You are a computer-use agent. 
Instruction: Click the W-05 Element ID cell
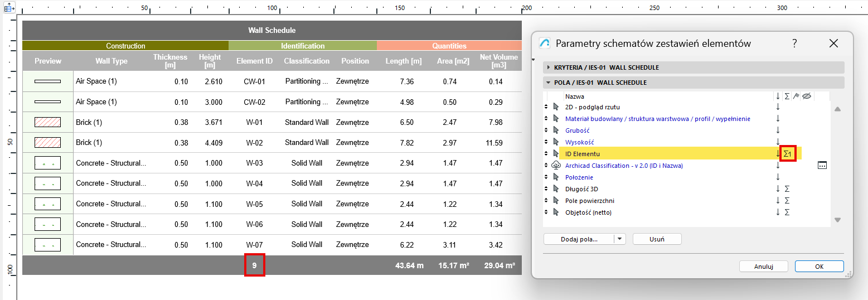(x=255, y=204)
